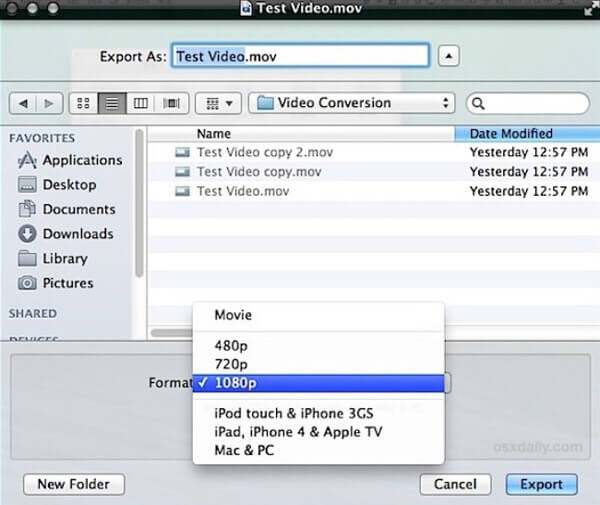600x505 pixels.
Task: Select iPad, iPhone 4 & Apple TV format
Action: pyautogui.click(x=298, y=432)
